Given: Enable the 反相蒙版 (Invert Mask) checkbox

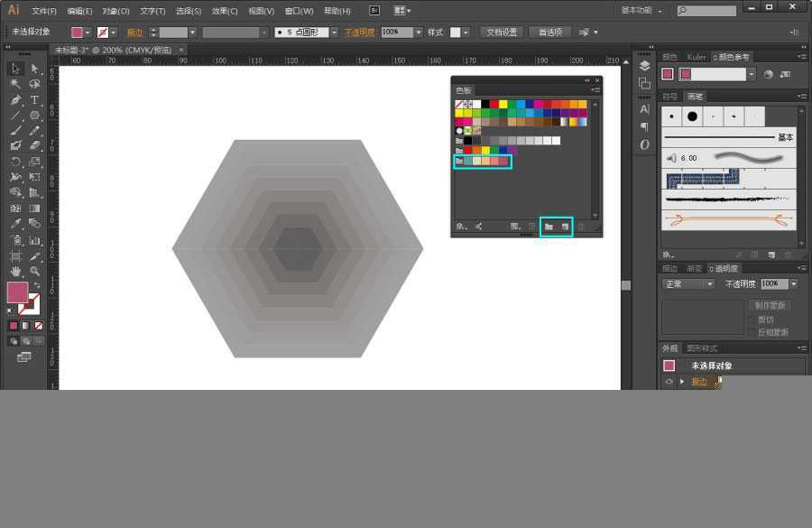Looking at the screenshot, I should tap(752, 332).
